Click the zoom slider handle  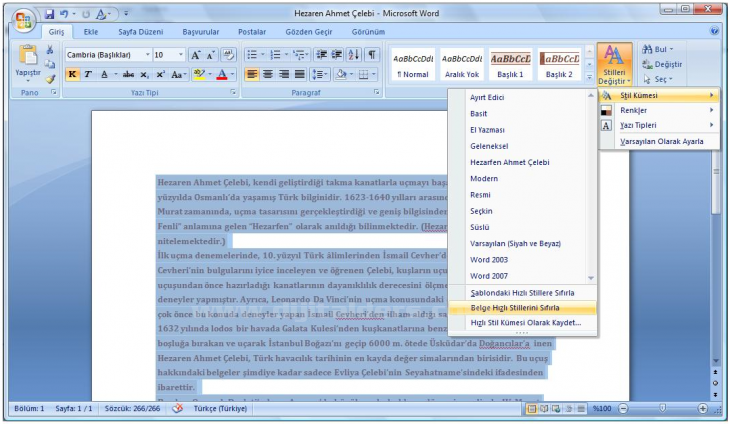pyautogui.click(x=662, y=408)
